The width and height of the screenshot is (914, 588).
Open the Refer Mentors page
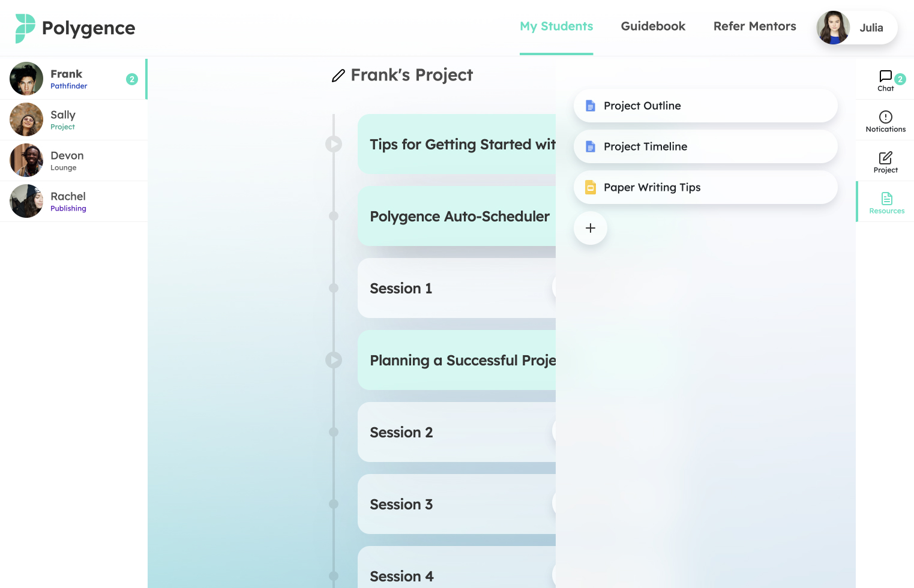click(x=754, y=26)
